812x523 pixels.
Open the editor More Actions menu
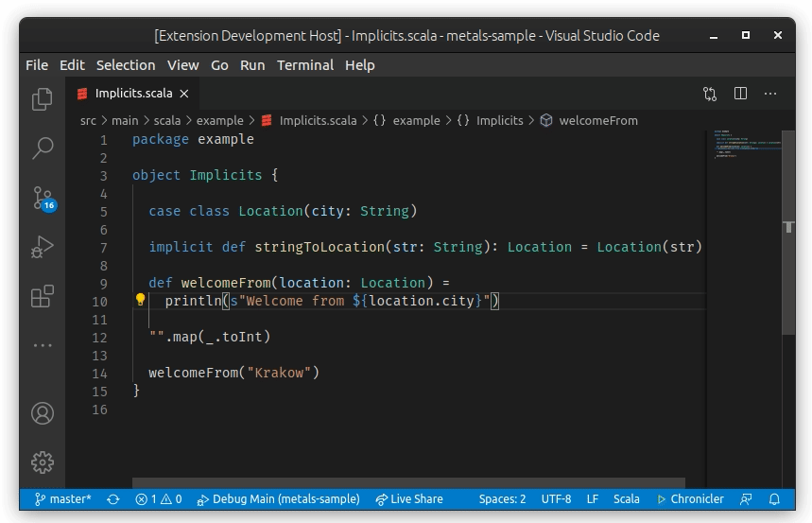(770, 94)
